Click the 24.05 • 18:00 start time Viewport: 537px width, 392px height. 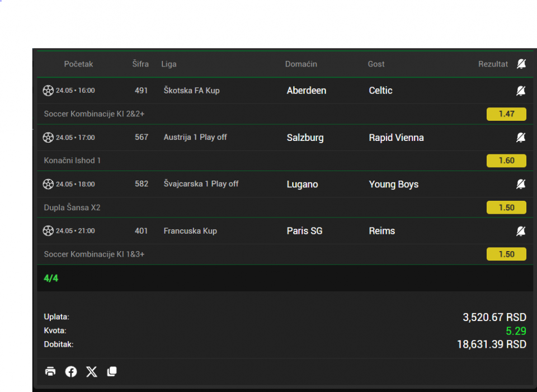[76, 184]
